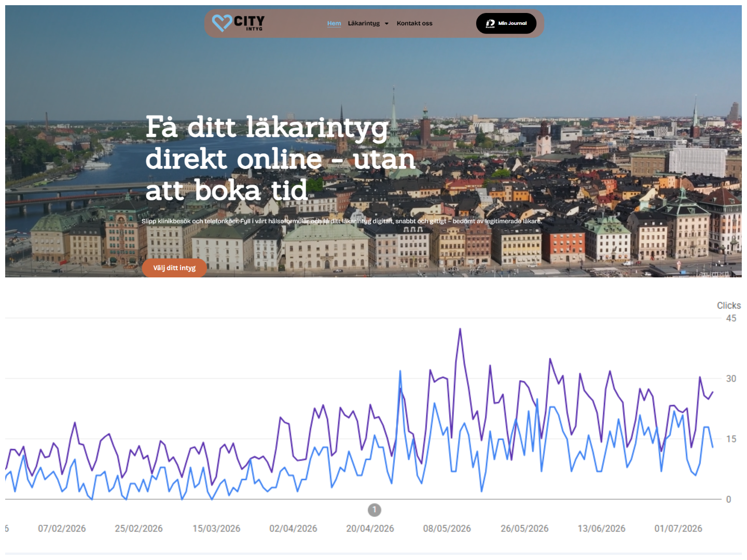Click the 26/05/2026 date label

click(524, 528)
